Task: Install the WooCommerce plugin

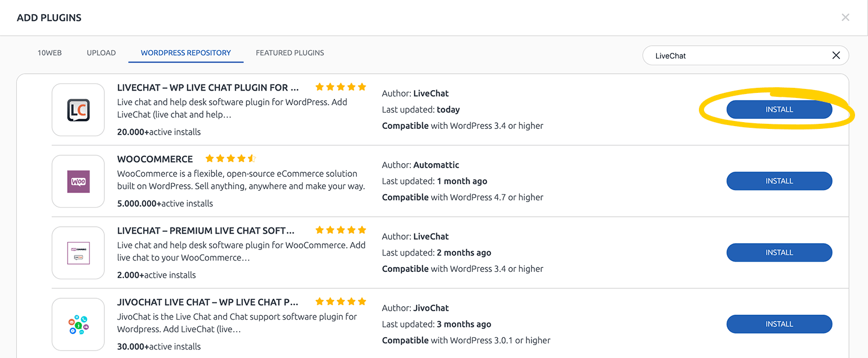Action: click(x=780, y=181)
